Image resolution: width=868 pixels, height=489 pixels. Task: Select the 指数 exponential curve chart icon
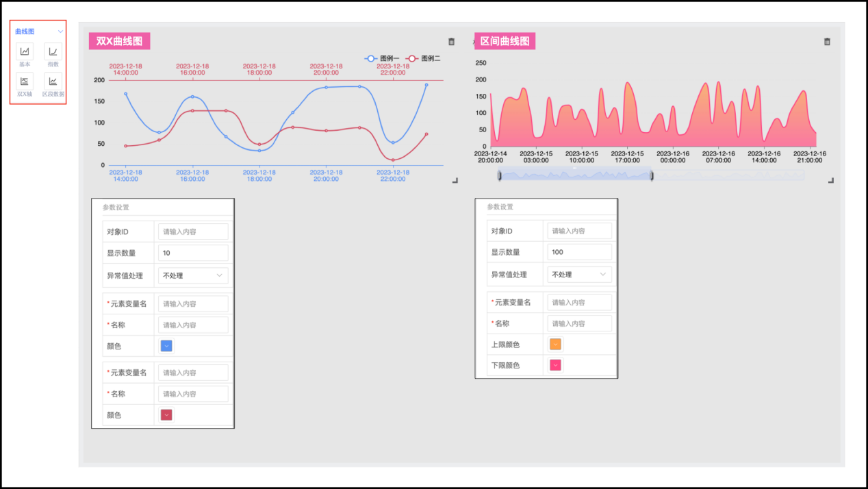point(53,51)
